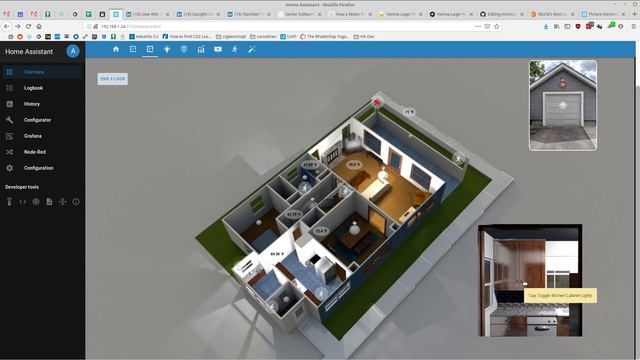Click the red alarm icon on balcony corner
This screenshot has height=360, width=640.
pyautogui.click(x=378, y=102)
